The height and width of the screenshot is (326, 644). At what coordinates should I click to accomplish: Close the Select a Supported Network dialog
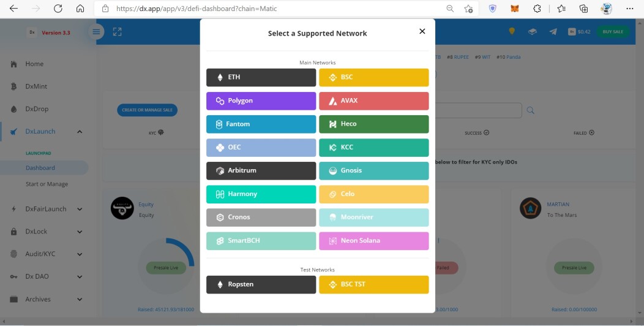422,31
